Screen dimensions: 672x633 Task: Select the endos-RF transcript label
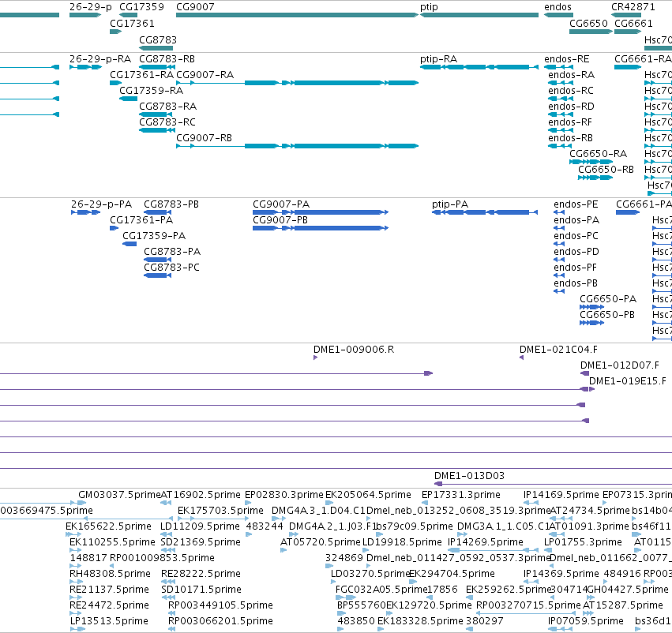click(570, 122)
